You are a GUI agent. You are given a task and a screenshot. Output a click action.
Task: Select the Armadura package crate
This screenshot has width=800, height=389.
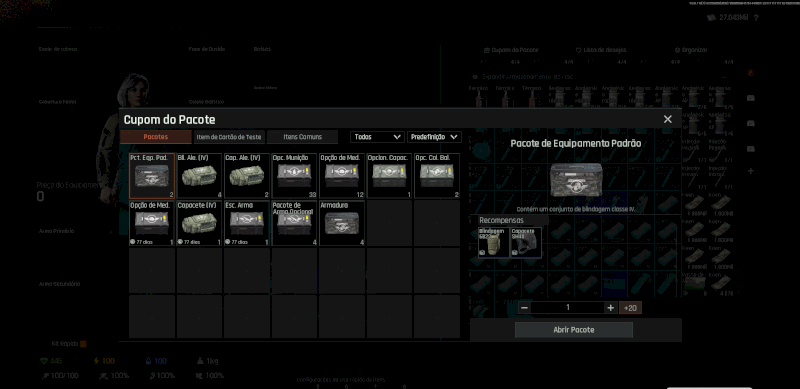[342, 223]
